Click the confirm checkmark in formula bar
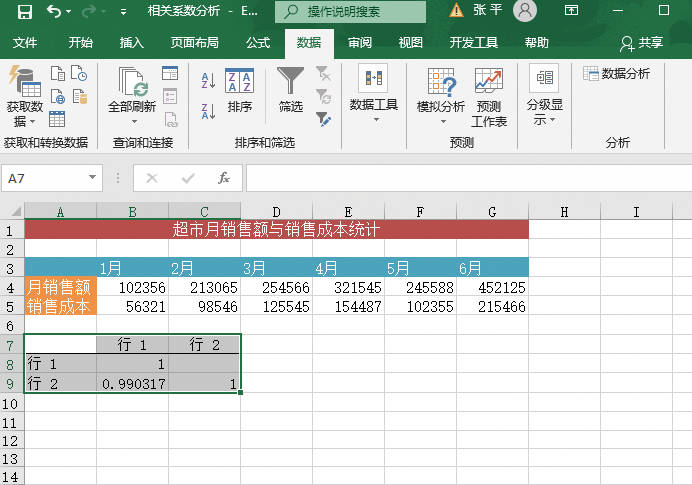This screenshot has width=692, height=485. (x=188, y=178)
